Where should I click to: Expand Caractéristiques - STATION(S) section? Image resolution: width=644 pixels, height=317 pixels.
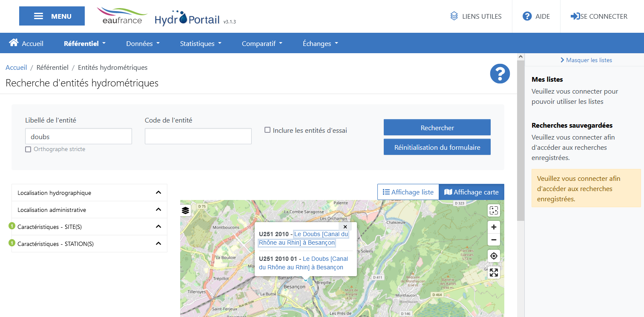coord(89,244)
